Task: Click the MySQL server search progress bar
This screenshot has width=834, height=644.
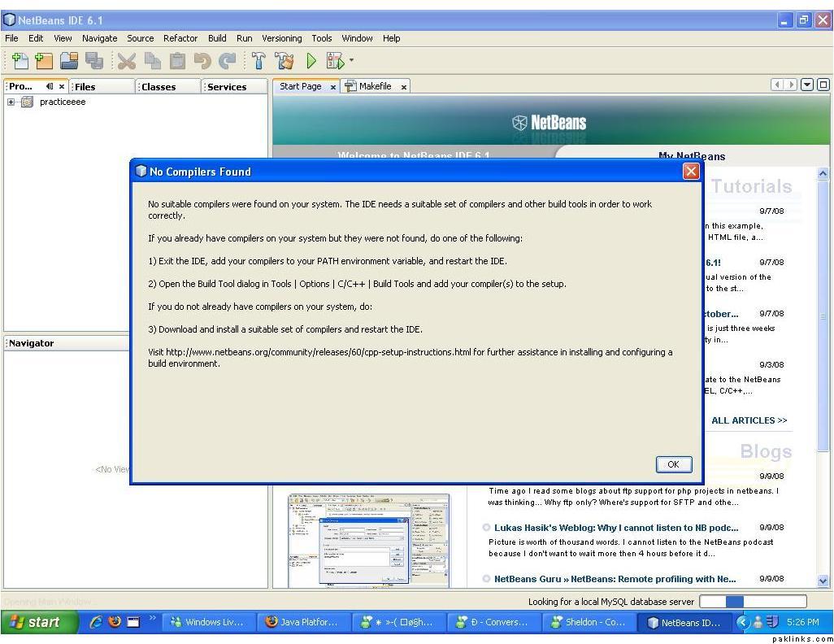Action: [753, 602]
